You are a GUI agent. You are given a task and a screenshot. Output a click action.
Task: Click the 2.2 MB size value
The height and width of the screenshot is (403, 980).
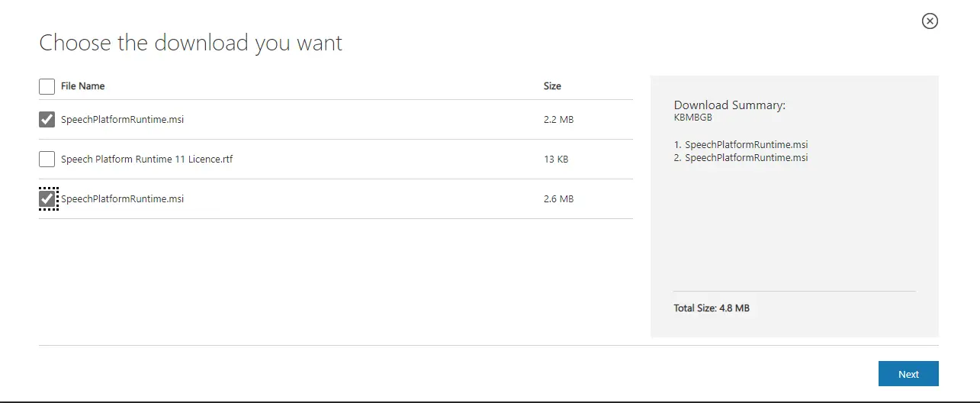click(558, 120)
